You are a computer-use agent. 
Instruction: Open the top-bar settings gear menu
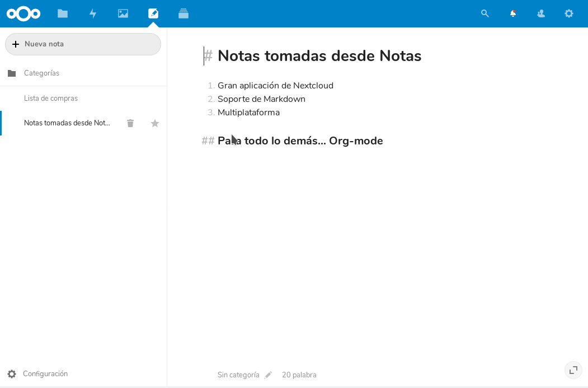569,14
